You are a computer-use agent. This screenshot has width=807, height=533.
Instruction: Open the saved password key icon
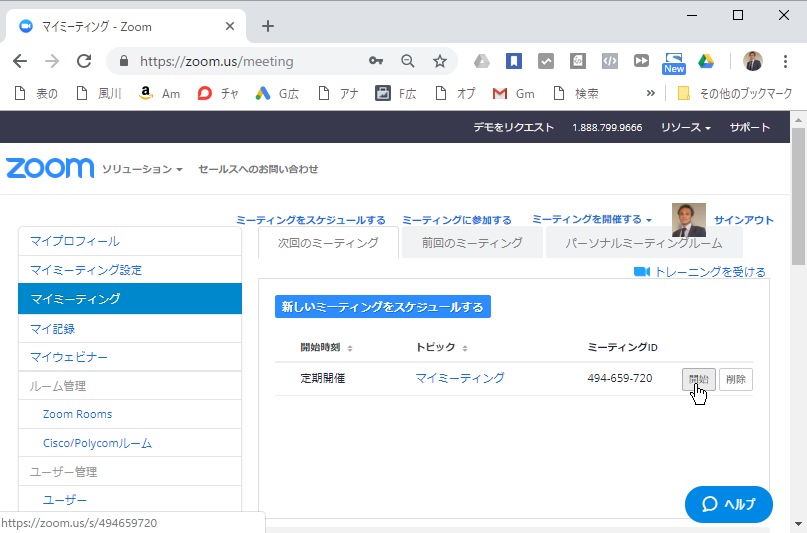point(376,61)
